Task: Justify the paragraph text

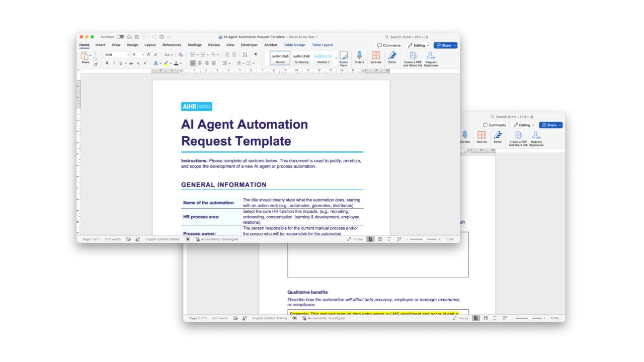Action: pyautogui.click(x=213, y=63)
